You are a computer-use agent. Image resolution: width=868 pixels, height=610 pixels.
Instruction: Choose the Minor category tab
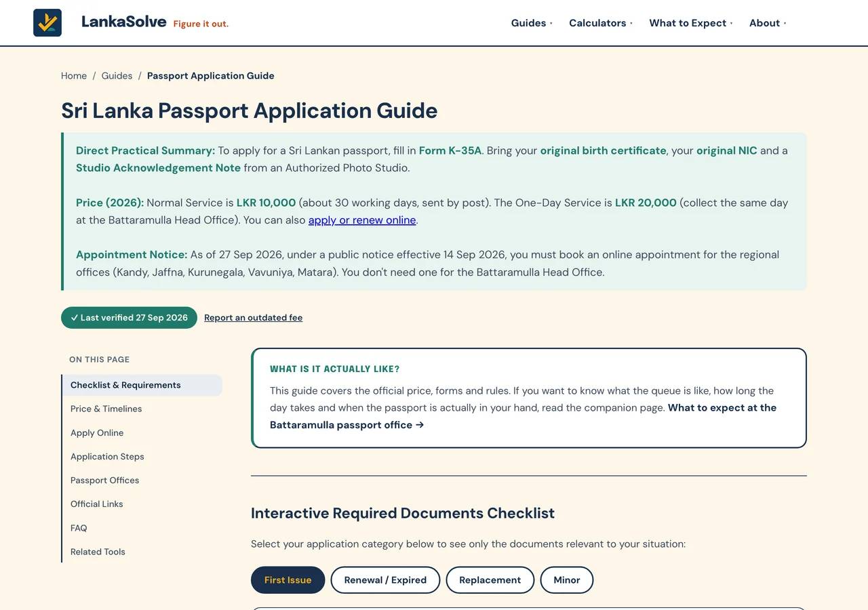coord(567,580)
